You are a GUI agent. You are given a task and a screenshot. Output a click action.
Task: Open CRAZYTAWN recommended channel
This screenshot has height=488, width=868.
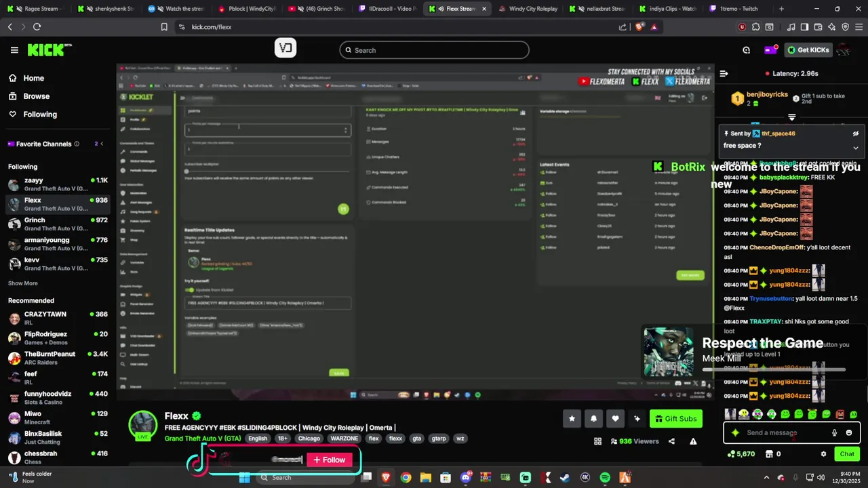click(x=58, y=318)
